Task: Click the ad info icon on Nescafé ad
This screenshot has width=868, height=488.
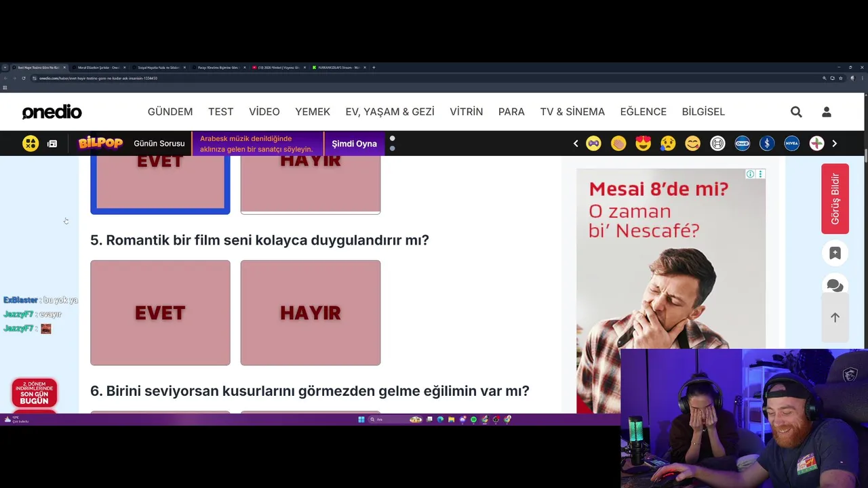Action: pos(751,174)
